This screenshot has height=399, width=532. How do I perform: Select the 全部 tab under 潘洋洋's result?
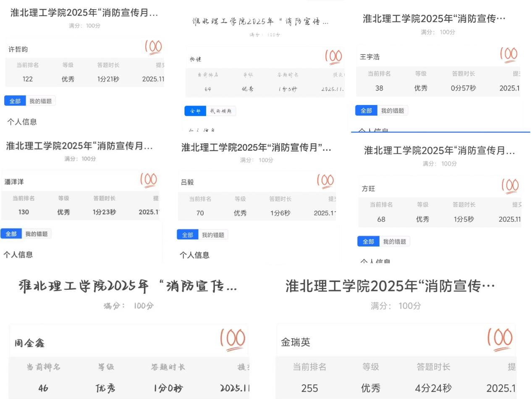[11, 234]
